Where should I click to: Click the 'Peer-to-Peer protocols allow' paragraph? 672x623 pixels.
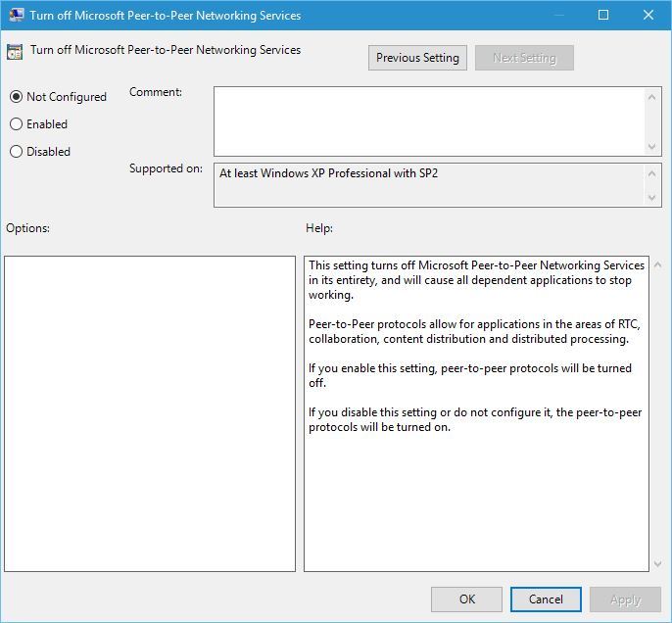click(474, 331)
